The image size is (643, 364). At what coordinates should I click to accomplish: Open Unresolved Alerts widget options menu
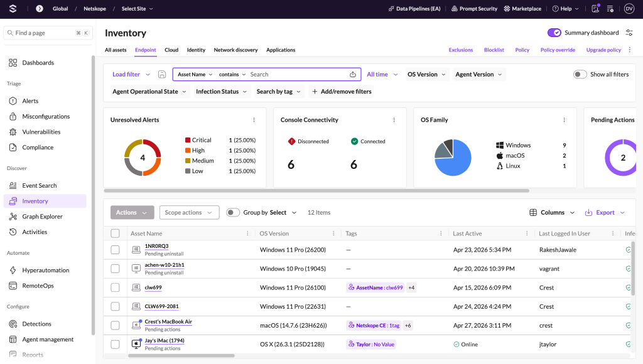(x=254, y=120)
